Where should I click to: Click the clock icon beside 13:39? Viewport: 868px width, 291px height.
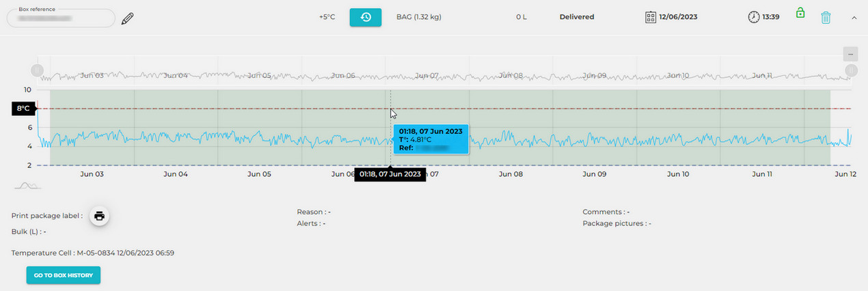click(x=753, y=17)
